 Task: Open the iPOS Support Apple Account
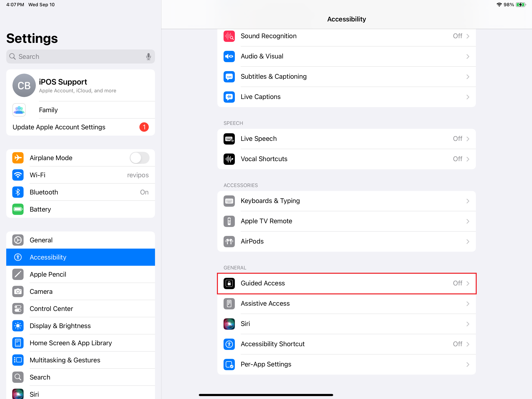tap(81, 86)
